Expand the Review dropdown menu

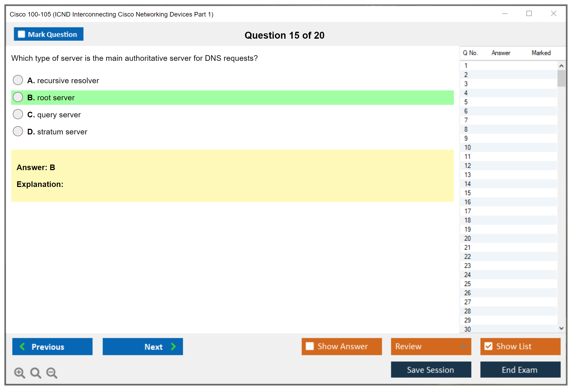coord(463,346)
